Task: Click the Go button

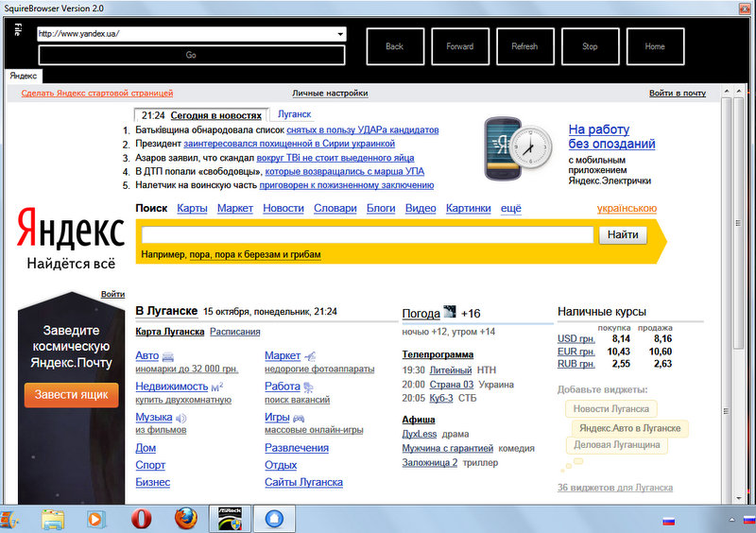Action: [x=192, y=55]
